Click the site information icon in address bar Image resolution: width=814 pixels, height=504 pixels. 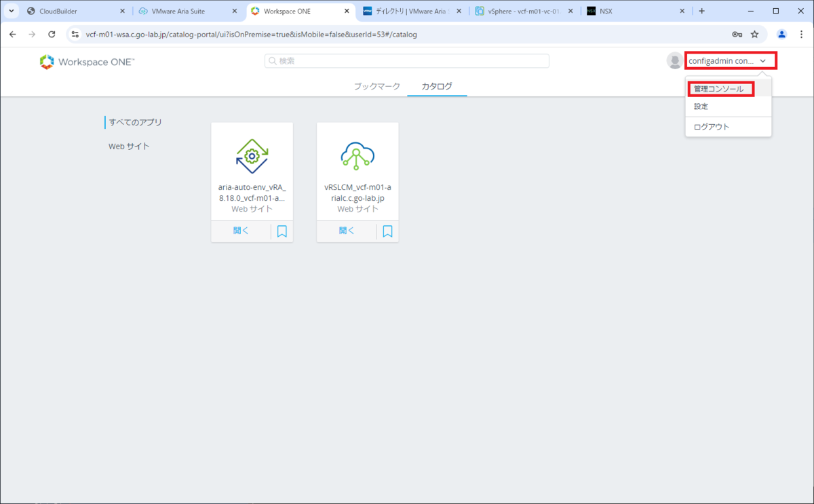(75, 34)
